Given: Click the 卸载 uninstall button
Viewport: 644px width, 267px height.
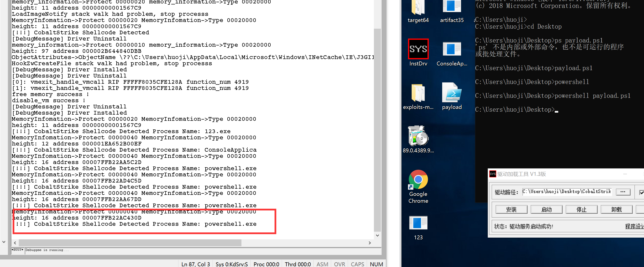Looking at the screenshot, I should pyautogui.click(x=616, y=209).
